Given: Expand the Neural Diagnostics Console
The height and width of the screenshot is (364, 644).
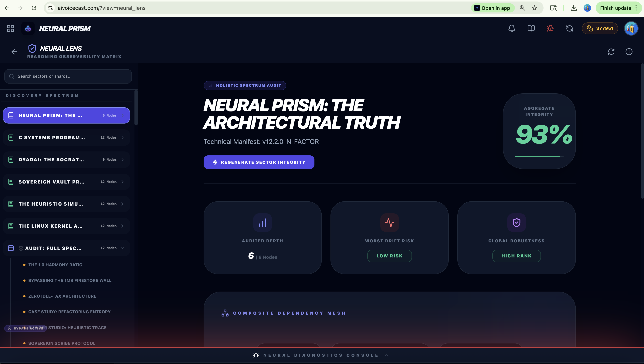Looking at the screenshot, I should coord(321,355).
